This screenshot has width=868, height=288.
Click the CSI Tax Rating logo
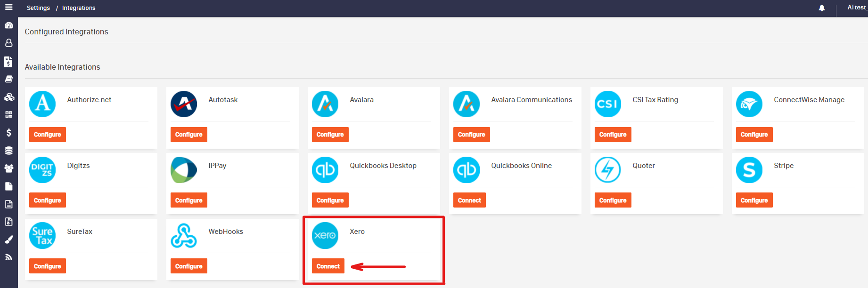tap(608, 104)
